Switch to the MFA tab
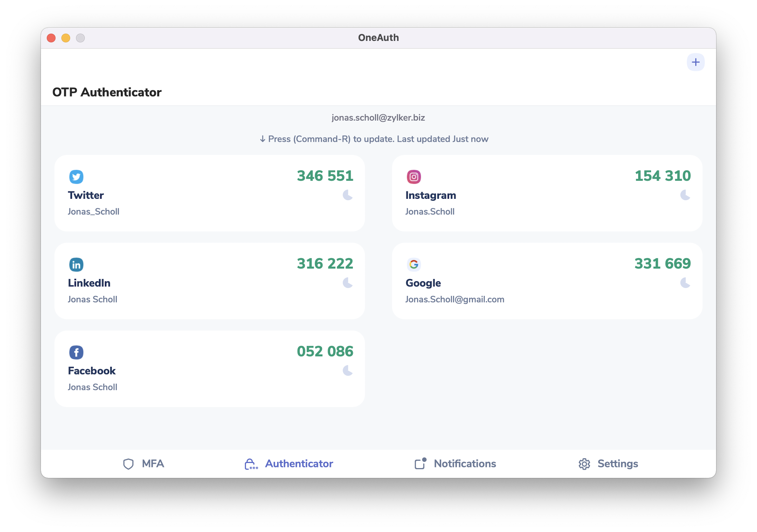 click(144, 464)
